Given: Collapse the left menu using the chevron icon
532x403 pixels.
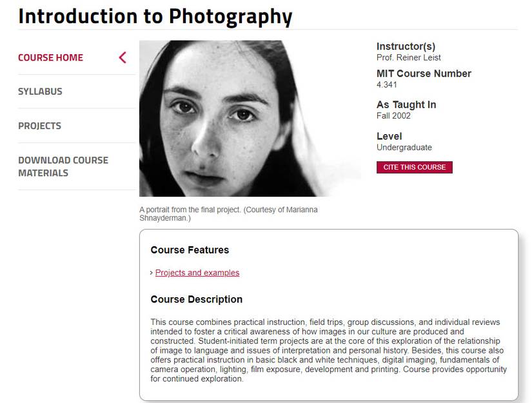Looking at the screenshot, I should (x=123, y=57).
